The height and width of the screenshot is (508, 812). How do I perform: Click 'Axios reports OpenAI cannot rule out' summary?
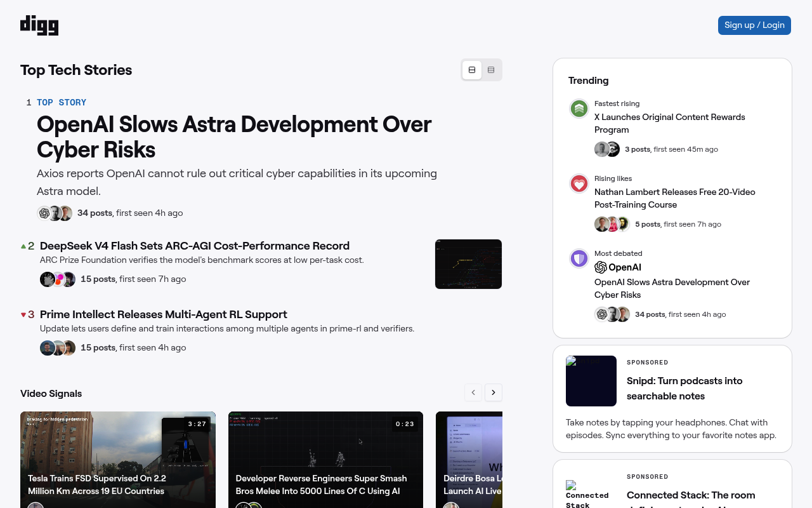coord(237,182)
